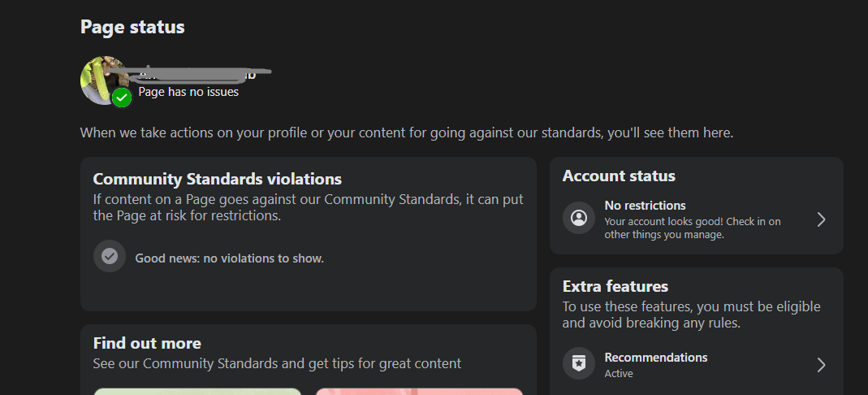Expand the No restrictions chevron arrow
The image size is (868, 395).
click(822, 220)
